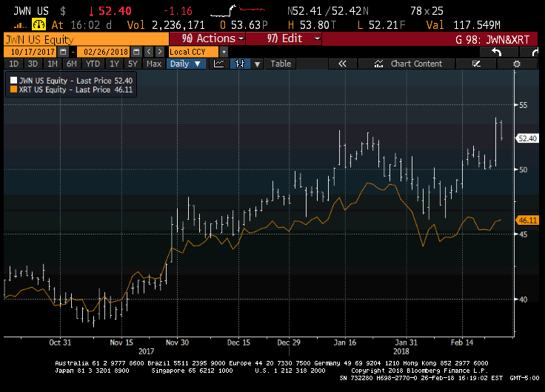The image size is (545, 392).
Task: Open the annotate pencil tool icon
Action: click(476, 64)
